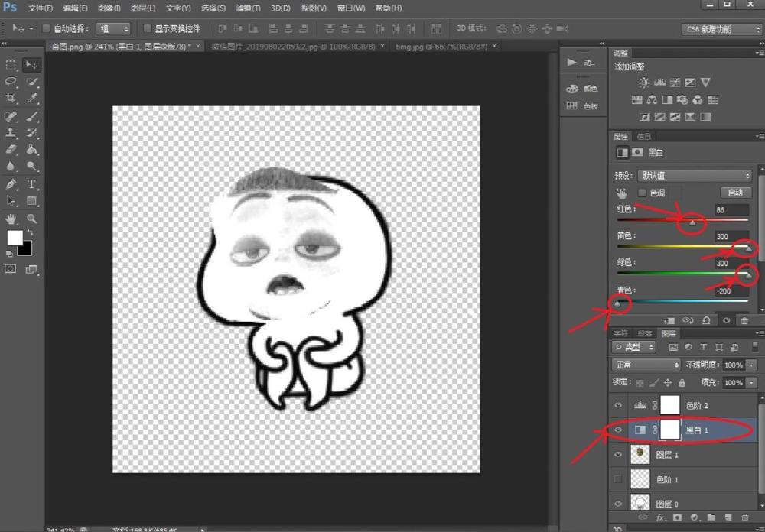Show the hidden 色阶 1 layer

pos(618,479)
